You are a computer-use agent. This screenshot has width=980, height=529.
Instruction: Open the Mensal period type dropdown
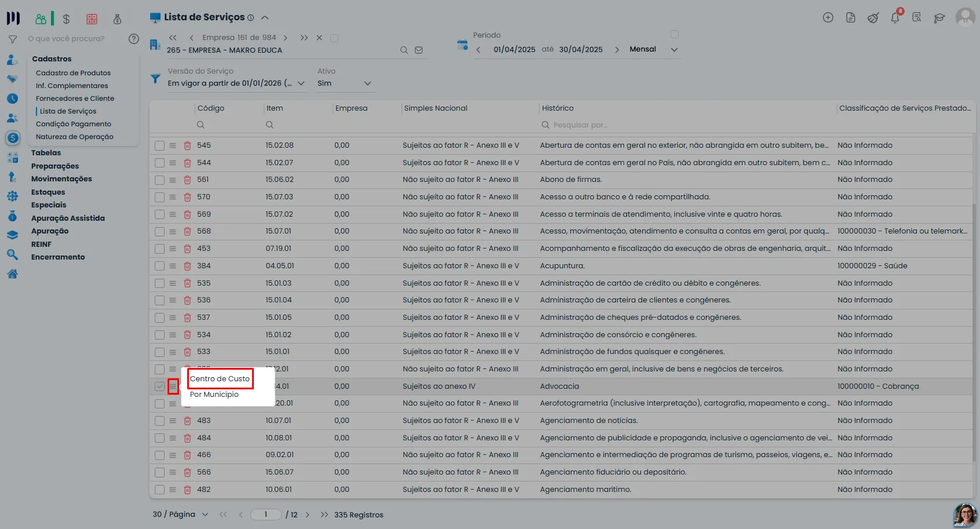[x=674, y=50]
